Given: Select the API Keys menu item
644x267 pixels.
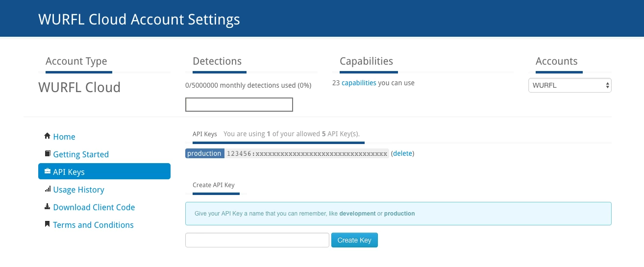Looking at the screenshot, I should 104,171.
